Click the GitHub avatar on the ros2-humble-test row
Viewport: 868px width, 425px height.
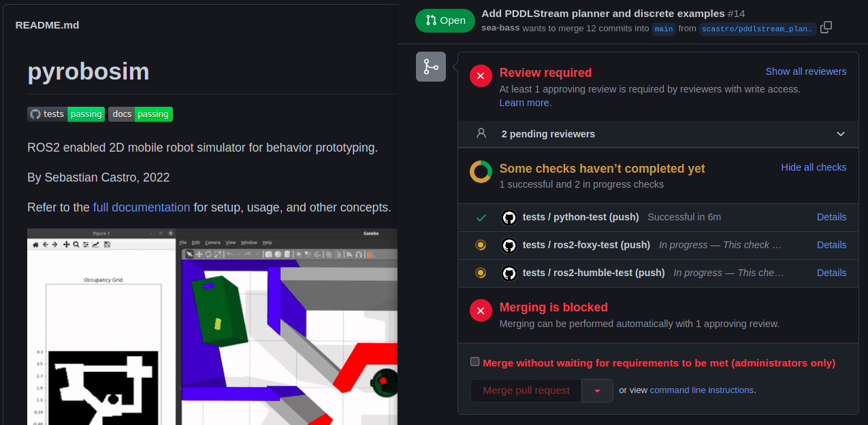tap(509, 273)
